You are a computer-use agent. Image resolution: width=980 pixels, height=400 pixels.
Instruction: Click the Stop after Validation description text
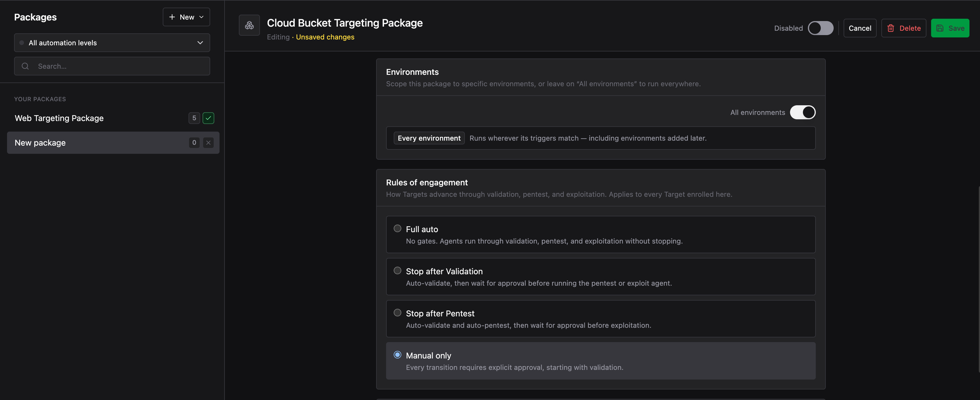(x=539, y=283)
